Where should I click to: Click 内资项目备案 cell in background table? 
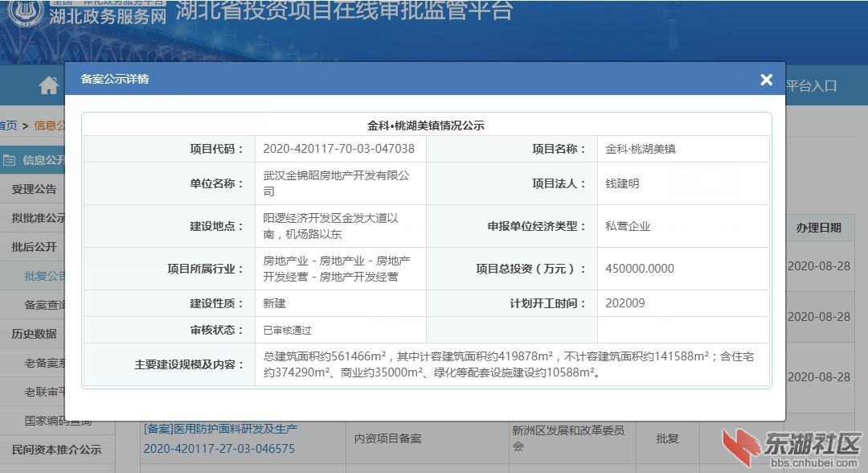tap(387, 438)
